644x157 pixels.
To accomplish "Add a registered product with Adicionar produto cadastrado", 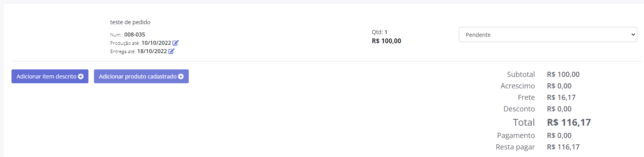I will pyautogui.click(x=141, y=77).
